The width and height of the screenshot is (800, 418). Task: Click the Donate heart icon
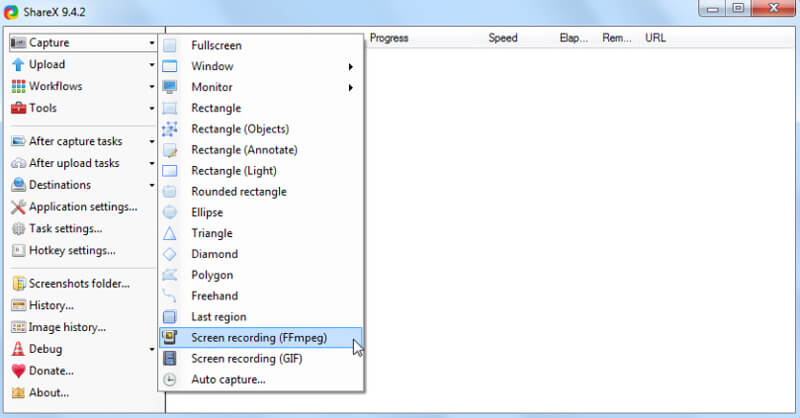click(x=18, y=371)
